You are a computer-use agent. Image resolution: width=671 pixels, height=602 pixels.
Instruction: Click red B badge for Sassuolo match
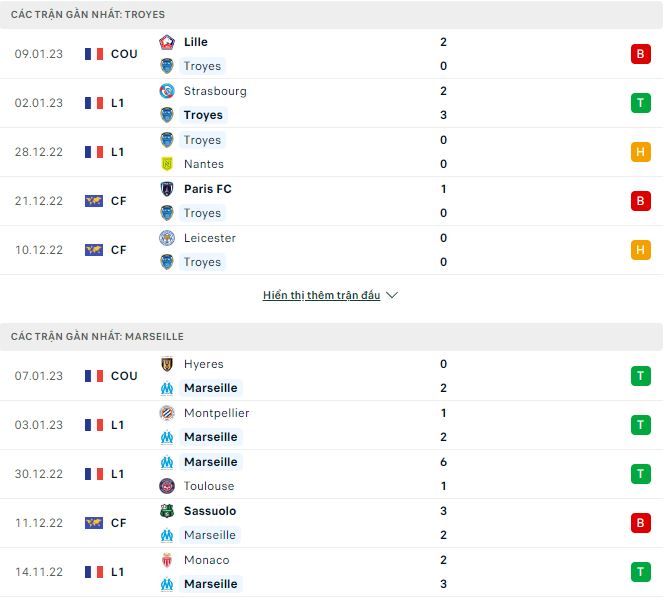point(640,523)
